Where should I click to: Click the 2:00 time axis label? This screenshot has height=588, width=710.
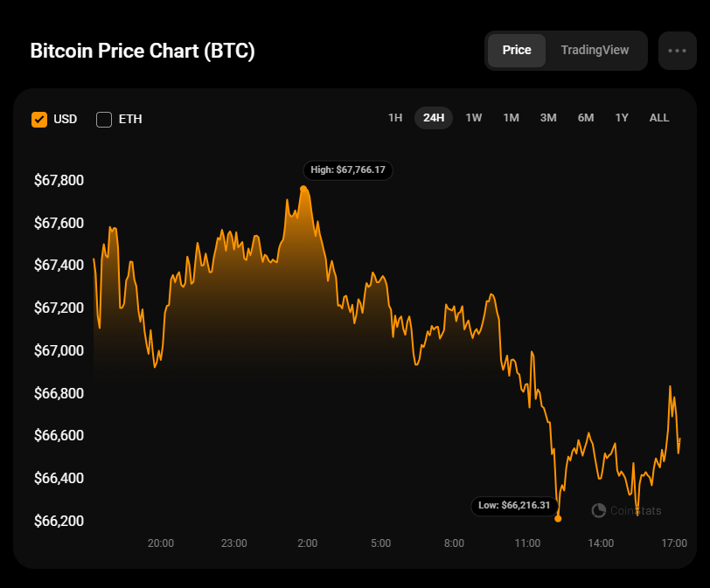click(307, 543)
